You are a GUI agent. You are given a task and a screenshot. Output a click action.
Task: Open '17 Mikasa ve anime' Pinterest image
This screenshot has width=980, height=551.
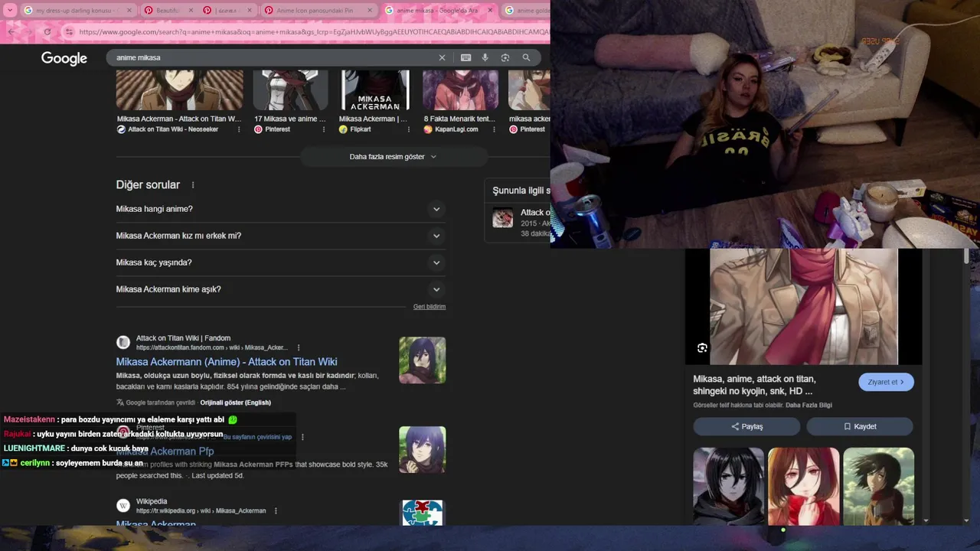pyautogui.click(x=291, y=90)
